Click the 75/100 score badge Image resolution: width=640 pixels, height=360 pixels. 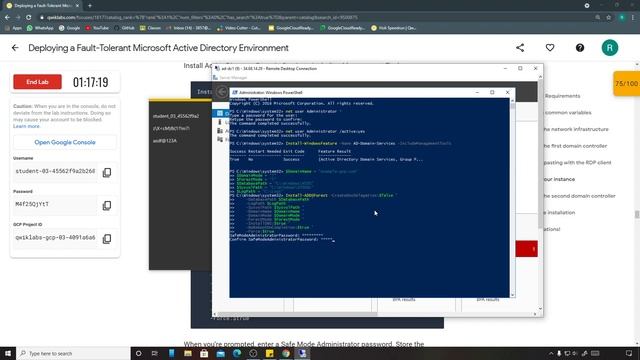627,84
